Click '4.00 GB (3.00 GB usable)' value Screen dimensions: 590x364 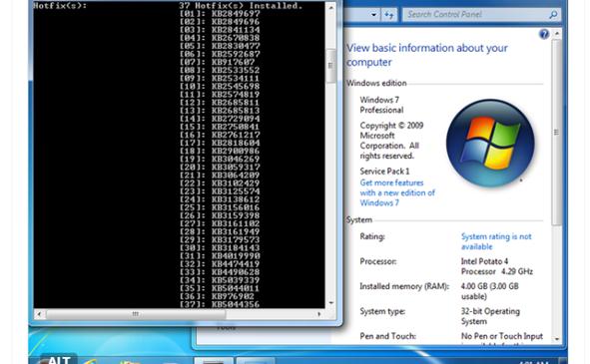[x=489, y=291]
